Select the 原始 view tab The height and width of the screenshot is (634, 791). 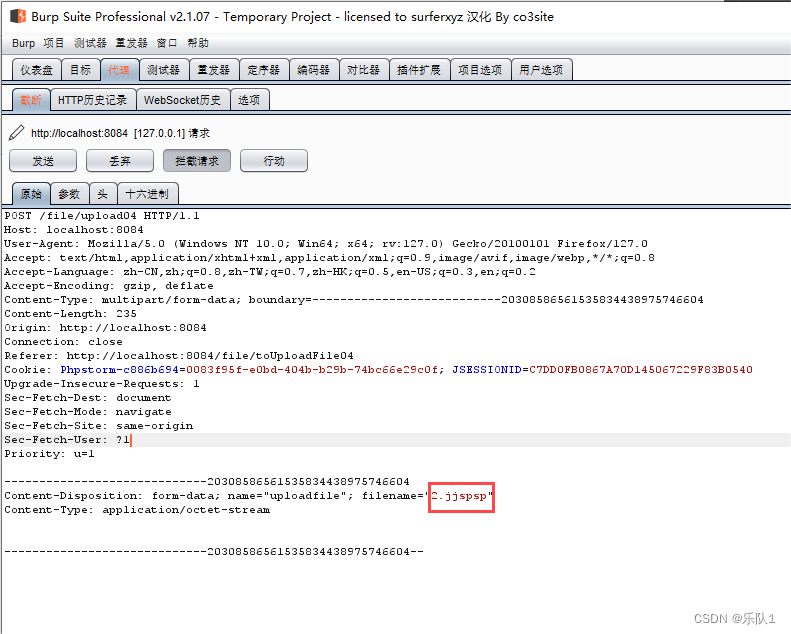tap(31, 194)
